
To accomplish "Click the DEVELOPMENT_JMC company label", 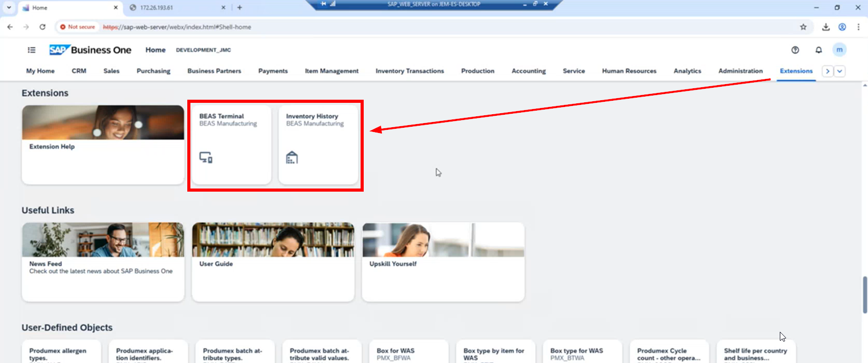I will tap(203, 50).
